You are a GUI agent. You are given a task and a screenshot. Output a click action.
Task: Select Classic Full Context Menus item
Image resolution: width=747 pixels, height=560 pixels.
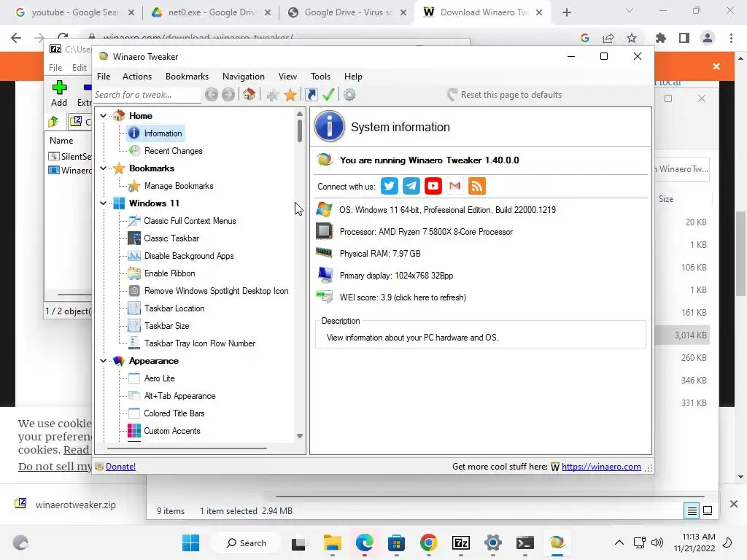tap(190, 221)
